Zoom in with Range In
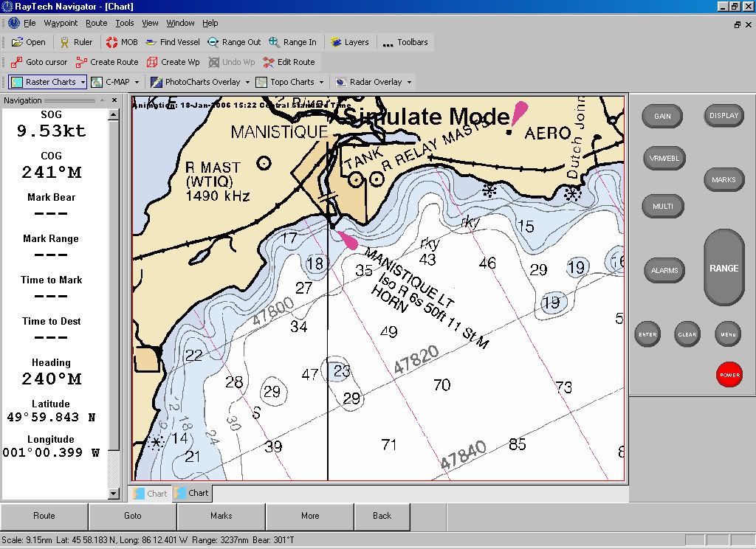 (292, 43)
